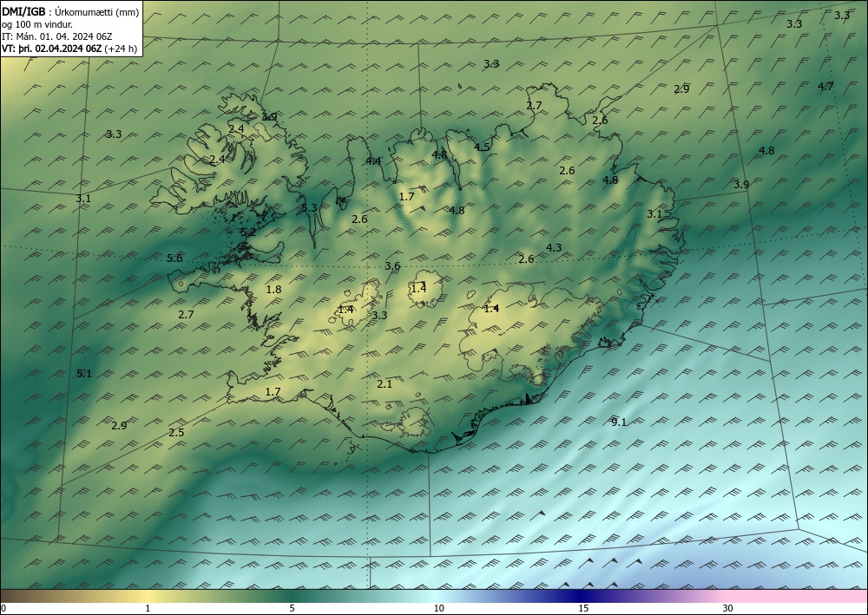Select the 3.1 value on the east coast
Viewport: 868px width, 615px height.
(x=654, y=213)
